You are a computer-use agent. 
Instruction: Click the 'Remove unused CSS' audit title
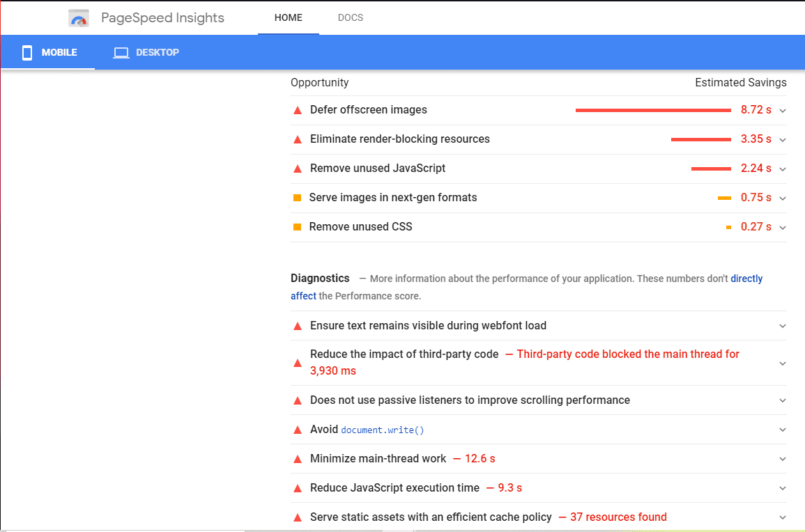click(360, 227)
